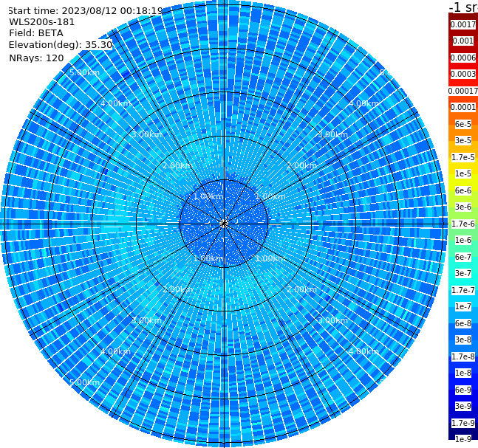This screenshot has width=478, height=448.
Task: Click the 1.7e-9 colorbar label
Action: click(463, 423)
